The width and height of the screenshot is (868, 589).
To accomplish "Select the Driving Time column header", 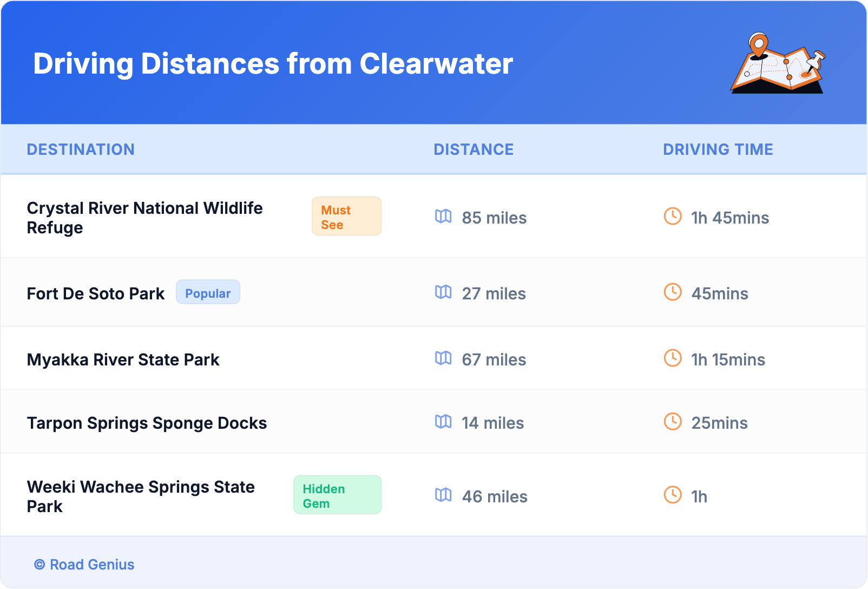I will point(718,149).
